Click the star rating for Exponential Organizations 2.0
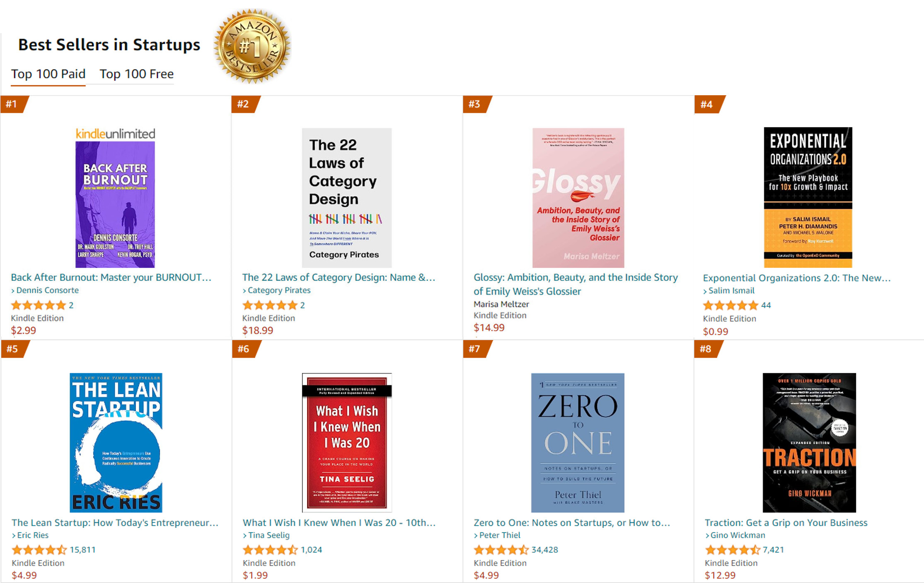This screenshot has height=583, width=924. point(730,306)
